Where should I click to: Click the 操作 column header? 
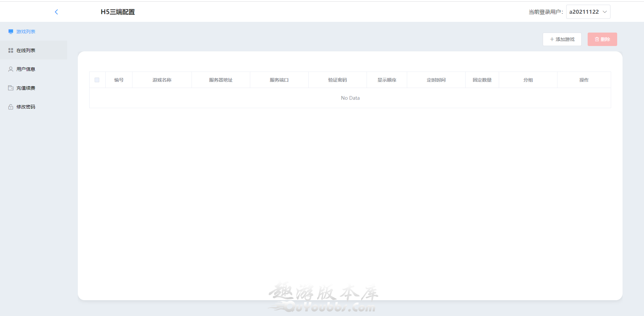click(x=584, y=80)
